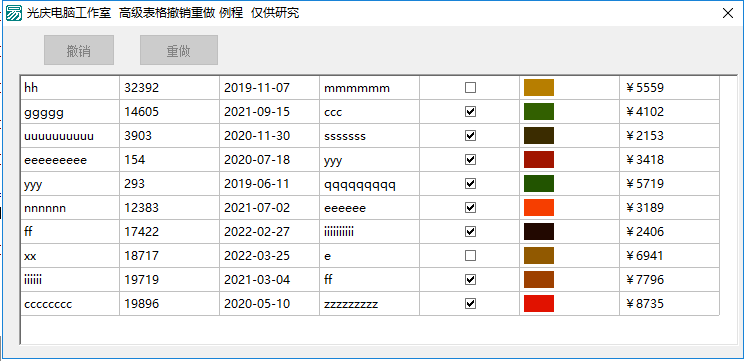
Task: Enable the checkbox in the hh row
Action: pos(470,88)
